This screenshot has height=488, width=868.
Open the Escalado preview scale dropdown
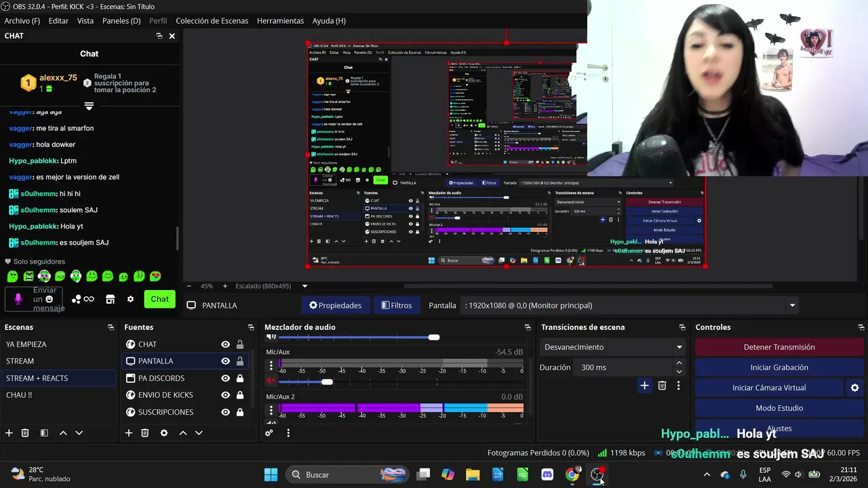click(271, 286)
